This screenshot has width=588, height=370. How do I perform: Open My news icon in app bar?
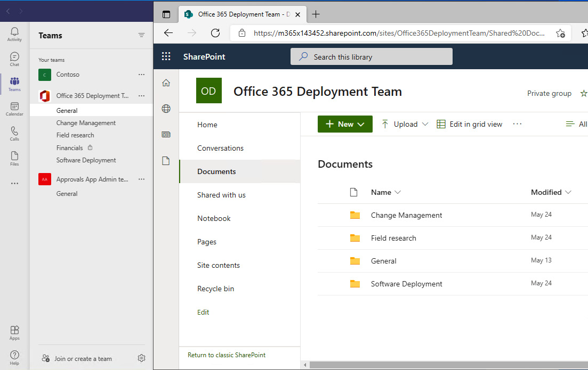click(x=166, y=135)
